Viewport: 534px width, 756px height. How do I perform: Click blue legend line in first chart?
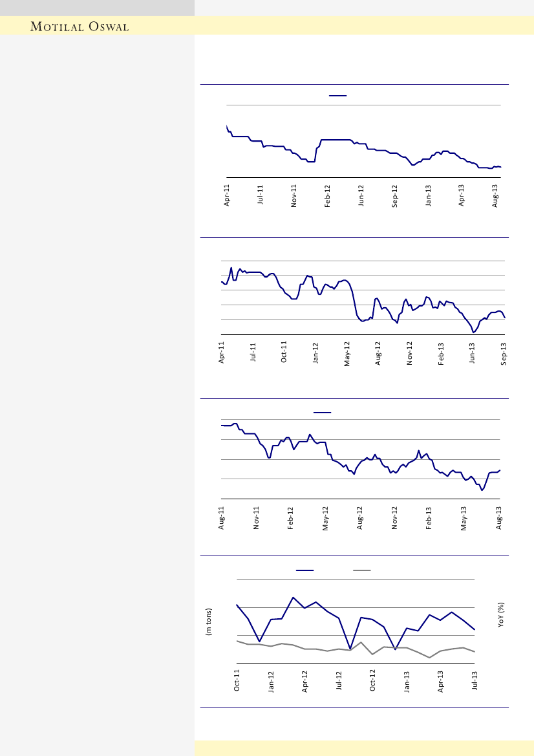click(x=338, y=96)
